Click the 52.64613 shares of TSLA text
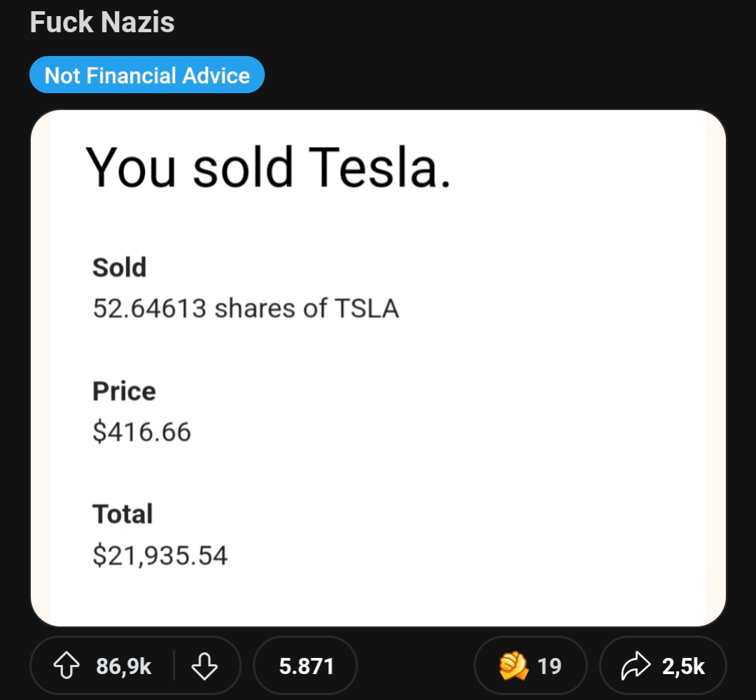 coord(246,309)
